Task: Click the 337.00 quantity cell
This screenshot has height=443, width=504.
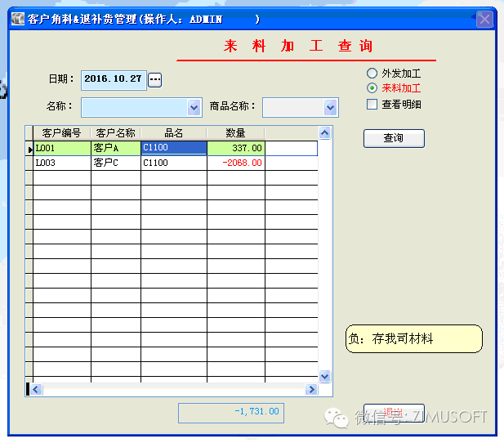Action: coord(235,148)
